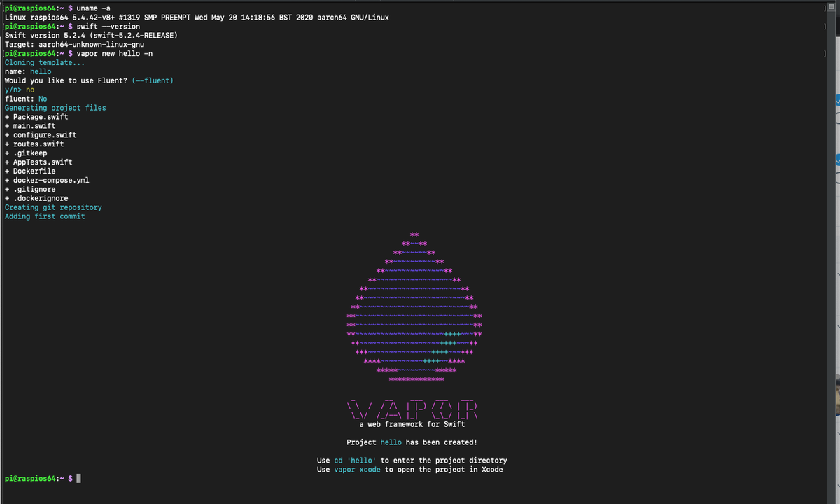The width and height of the screenshot is (840, 504).
Task: Click the 'Target: aarch64-unknown-linux-gnu' line
Action: pos(74,44)
